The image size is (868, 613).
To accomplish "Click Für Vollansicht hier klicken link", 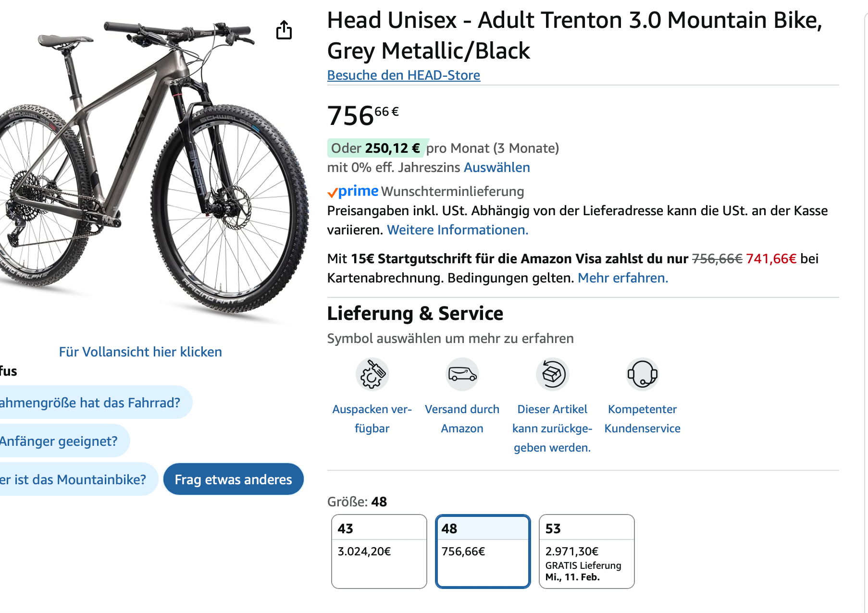I will 140,352.
